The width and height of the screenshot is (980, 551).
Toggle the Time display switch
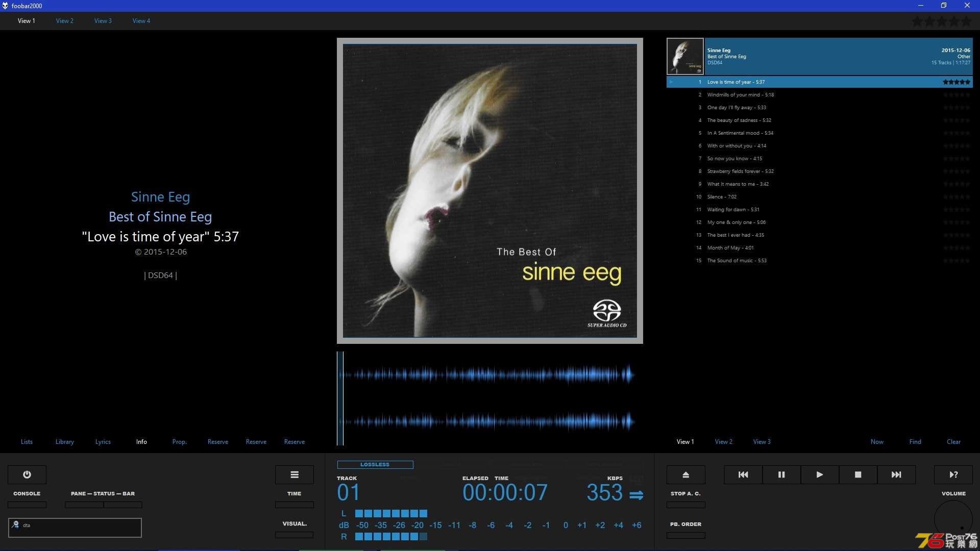tap(295, 505)
